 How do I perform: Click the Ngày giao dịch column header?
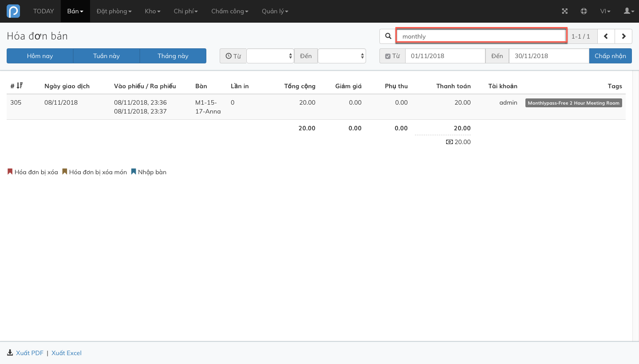[67, 86]
